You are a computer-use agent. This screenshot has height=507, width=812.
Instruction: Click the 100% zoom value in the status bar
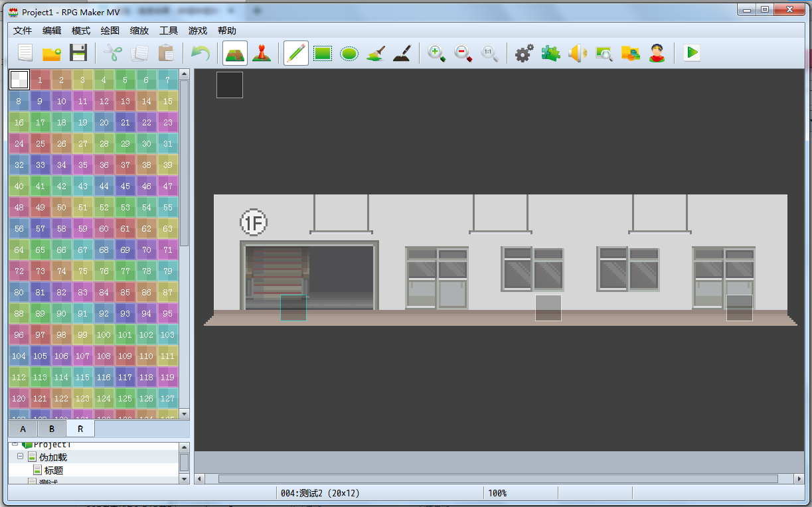pos(497,493)
